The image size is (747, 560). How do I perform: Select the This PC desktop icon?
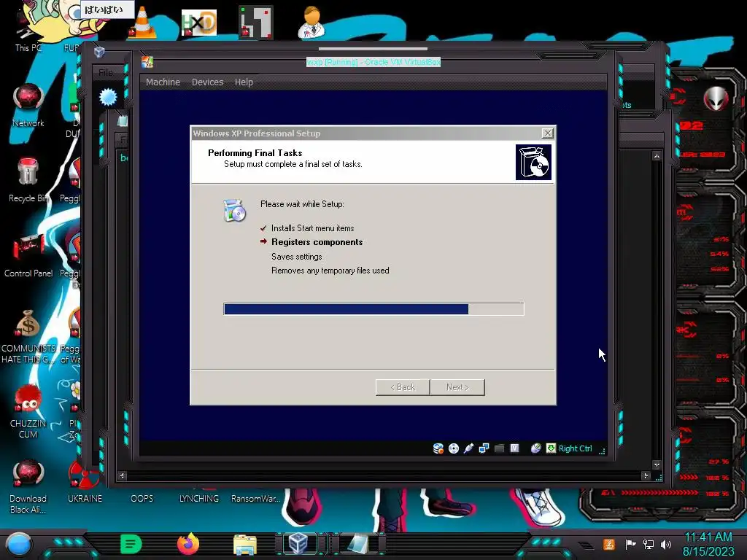(28, 28)
